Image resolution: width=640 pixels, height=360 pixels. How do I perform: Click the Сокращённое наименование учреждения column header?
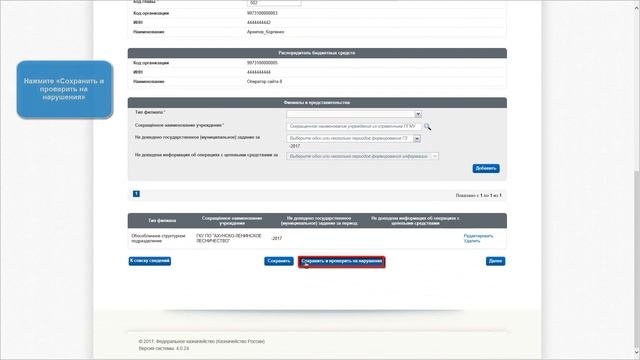232,220
